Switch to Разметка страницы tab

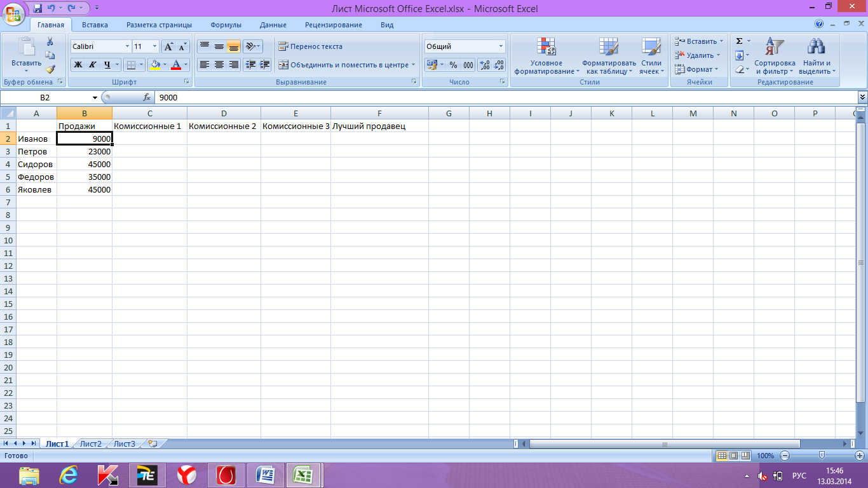tap(159, 25)
